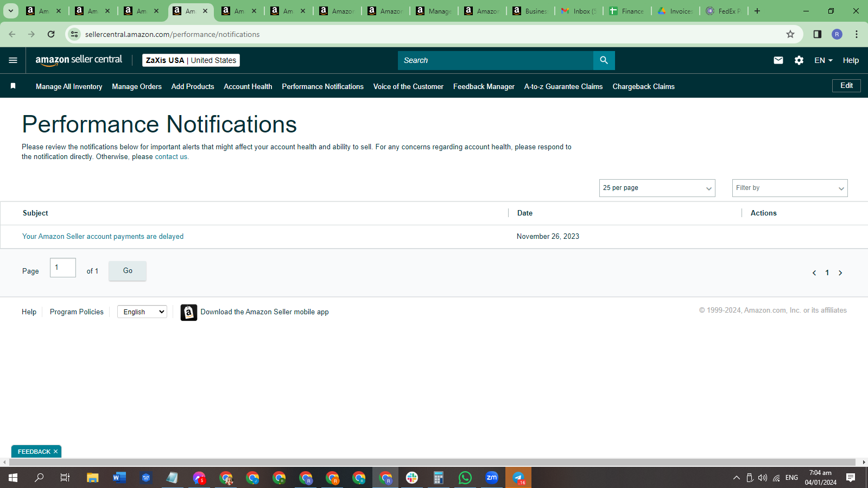Open the Chrome profile avatar
868x488 pixels.
pyautogui.click(x=837, y=34)
